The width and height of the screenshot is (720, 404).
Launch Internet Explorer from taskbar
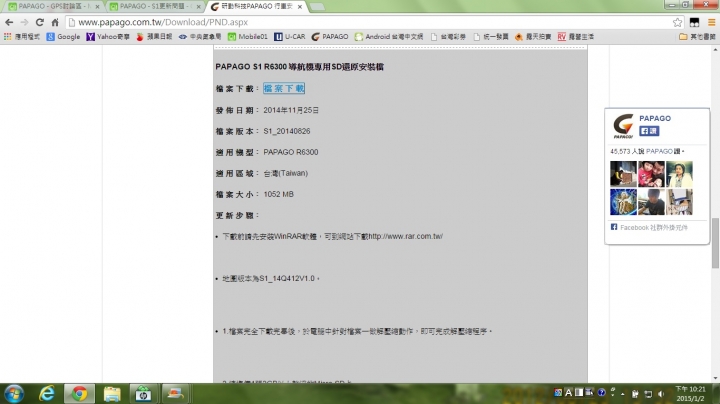46,394
